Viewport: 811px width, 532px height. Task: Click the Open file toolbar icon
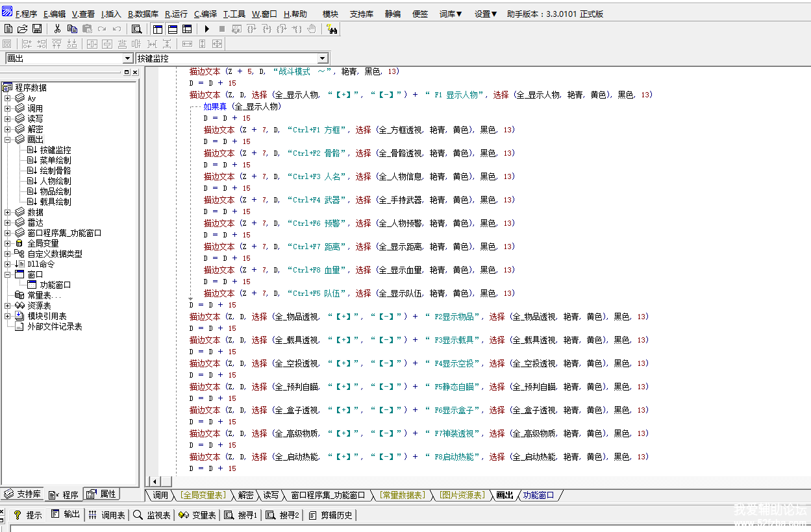23,29
